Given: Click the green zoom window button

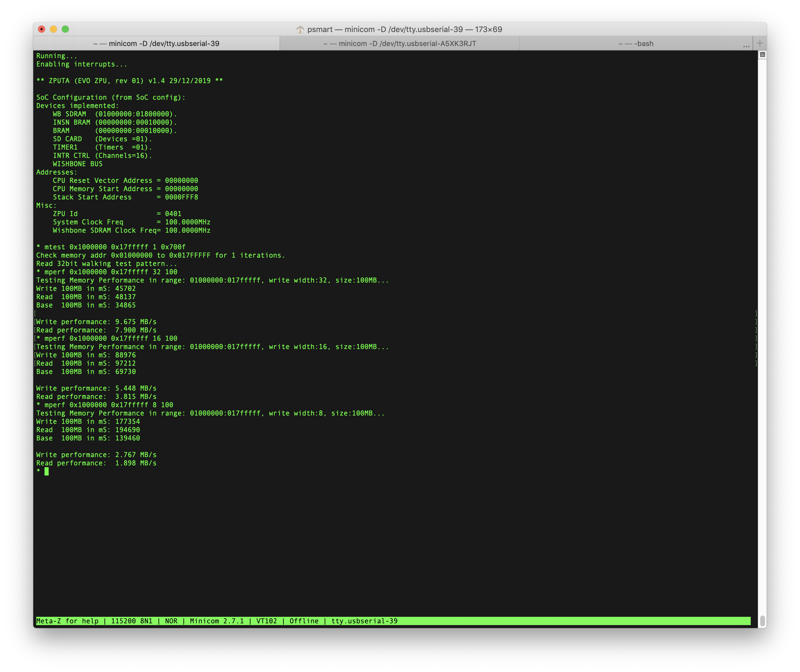Looking at the screenshot, I should coord(65,29).
